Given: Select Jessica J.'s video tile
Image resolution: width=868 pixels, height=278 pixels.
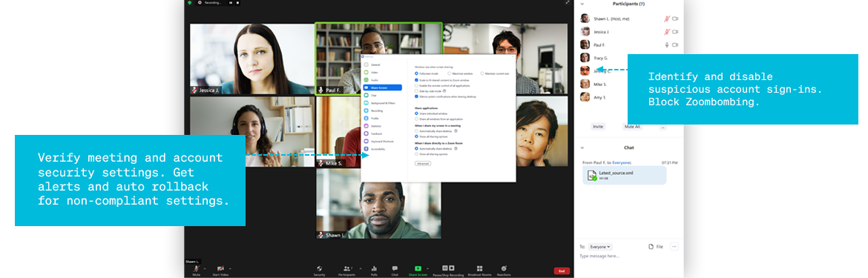Looking at the screenshot, I should tap(252, 59).
